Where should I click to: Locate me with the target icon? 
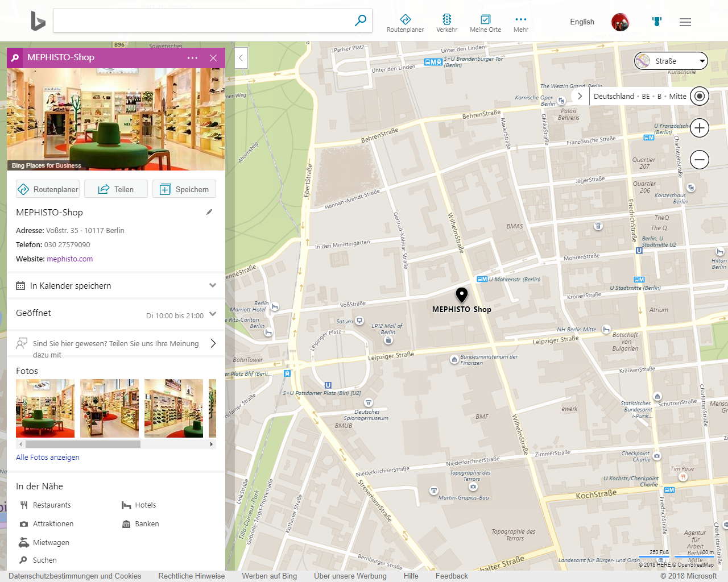pyautogui.click(x=700, y=96)
